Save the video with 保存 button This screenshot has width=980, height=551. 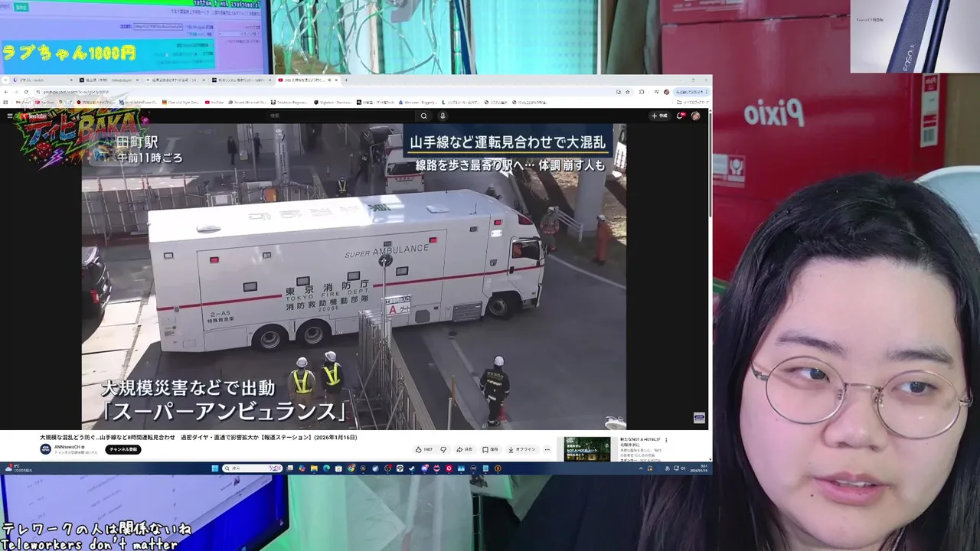click(490, 449)
